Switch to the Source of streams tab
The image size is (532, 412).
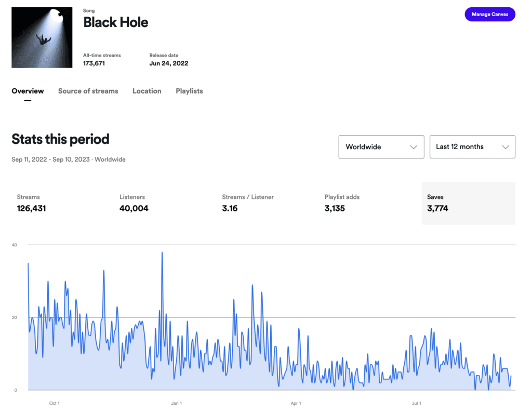[88, 91]
